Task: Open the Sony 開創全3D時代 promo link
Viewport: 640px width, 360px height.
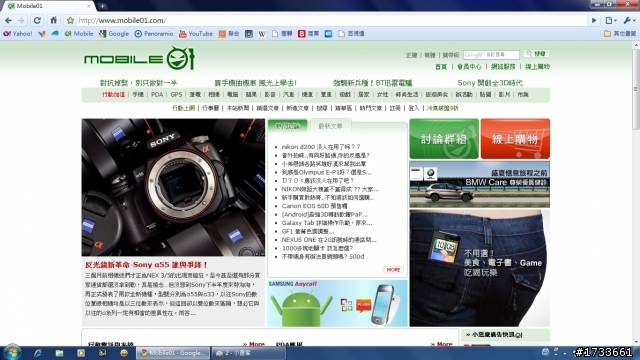Action: [x=490, y=83]
